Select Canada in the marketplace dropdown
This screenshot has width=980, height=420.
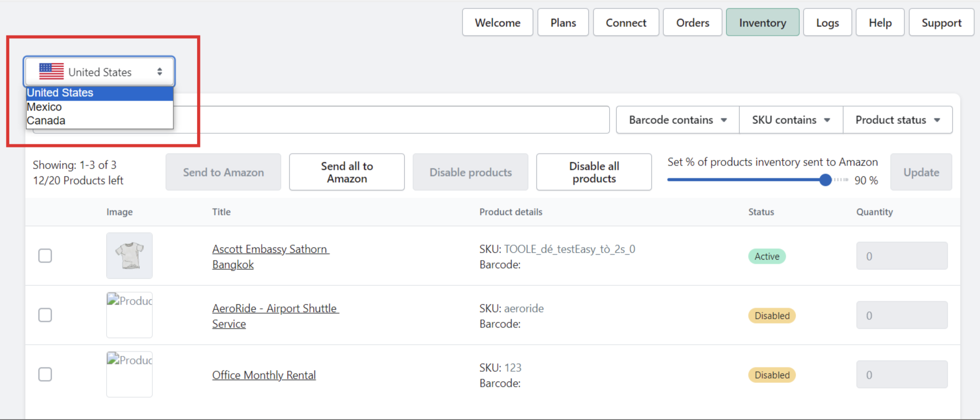click(46, 121)
